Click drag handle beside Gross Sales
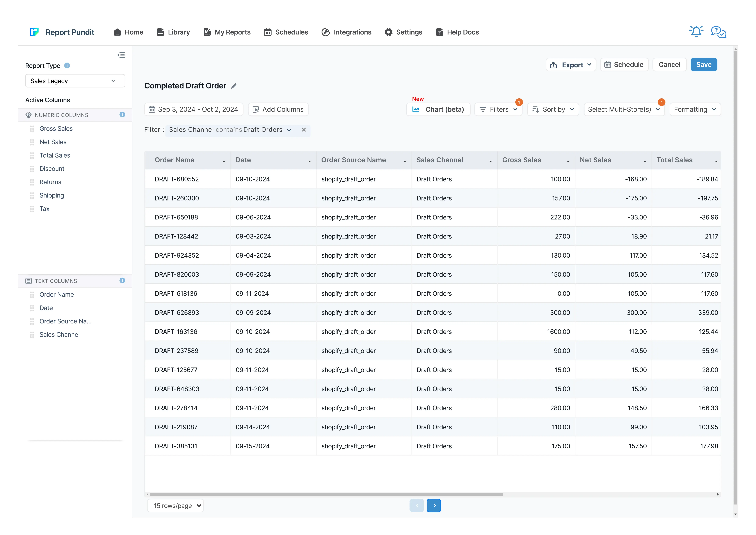 coord(32,129)
